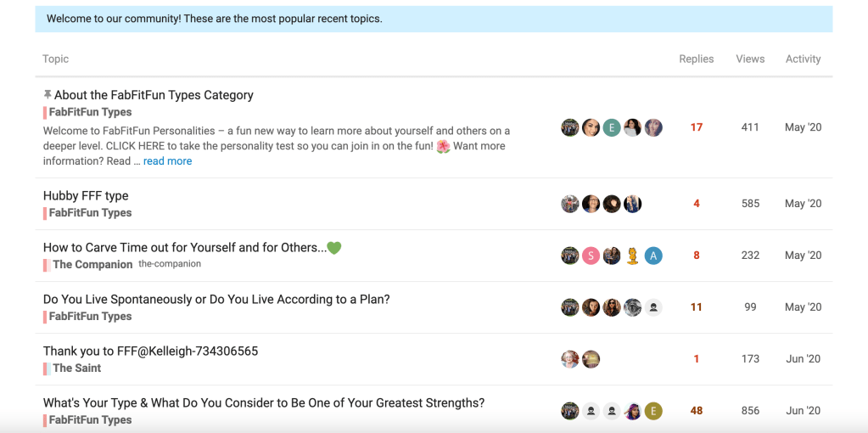868x433 pixels.
Task: Click the 48 replies count
Action: (697, 411)
